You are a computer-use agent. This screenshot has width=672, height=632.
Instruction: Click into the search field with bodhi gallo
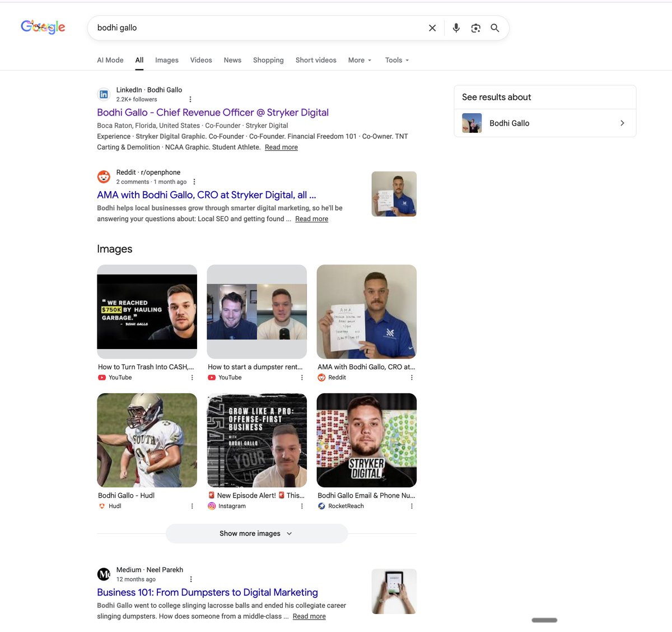coord(258,28)
